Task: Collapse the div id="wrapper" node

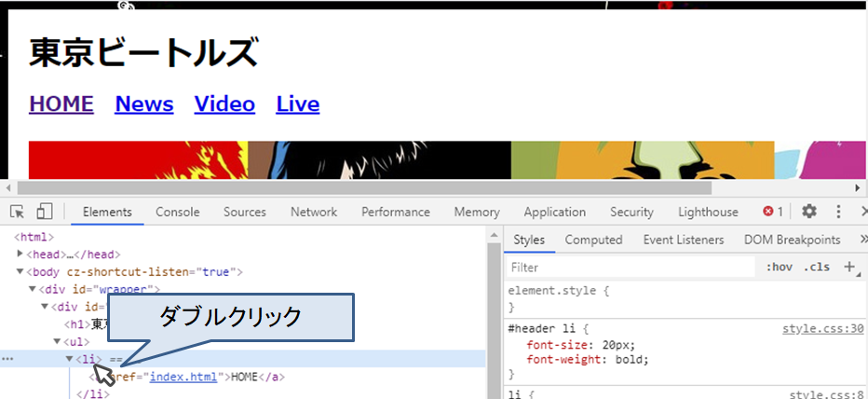Action: click(x=33, y=289)
